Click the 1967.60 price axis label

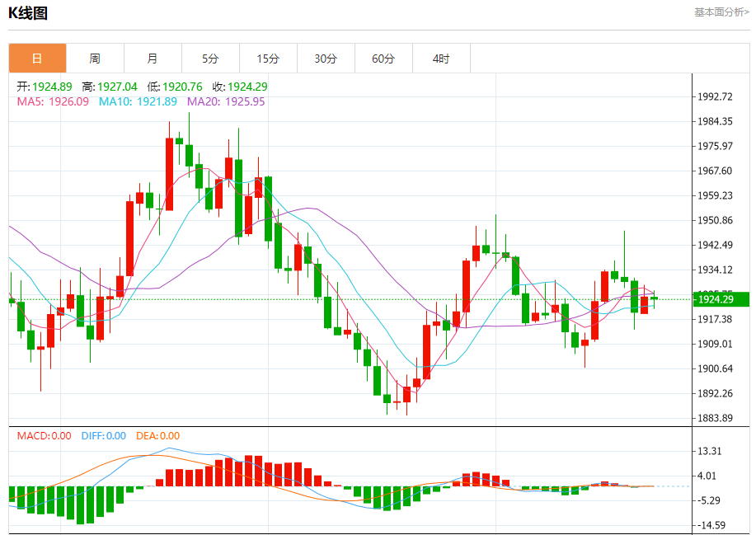coord(716,171)
